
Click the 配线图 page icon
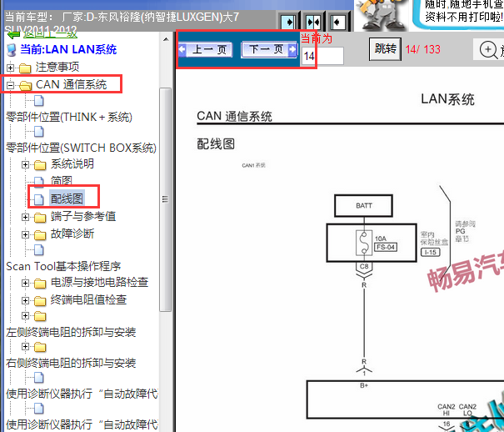pos(39,199)
